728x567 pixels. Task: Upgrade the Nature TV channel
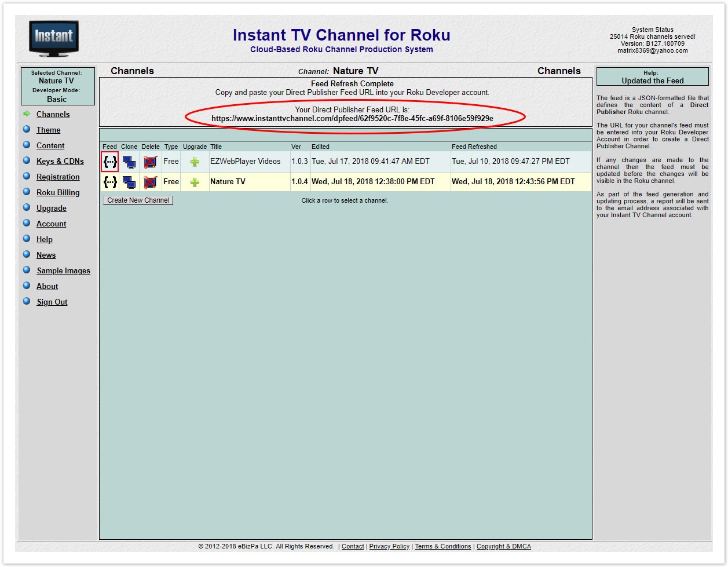point(195,182)
